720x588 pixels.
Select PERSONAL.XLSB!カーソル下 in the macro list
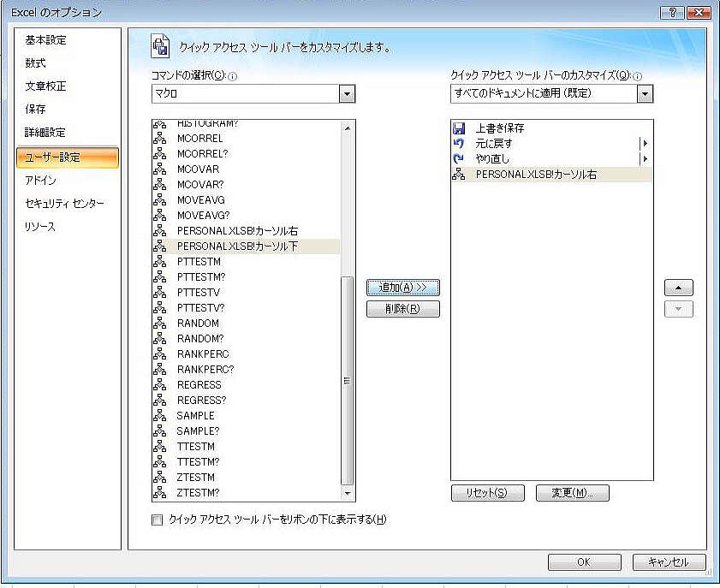click(x=237, y=246)
